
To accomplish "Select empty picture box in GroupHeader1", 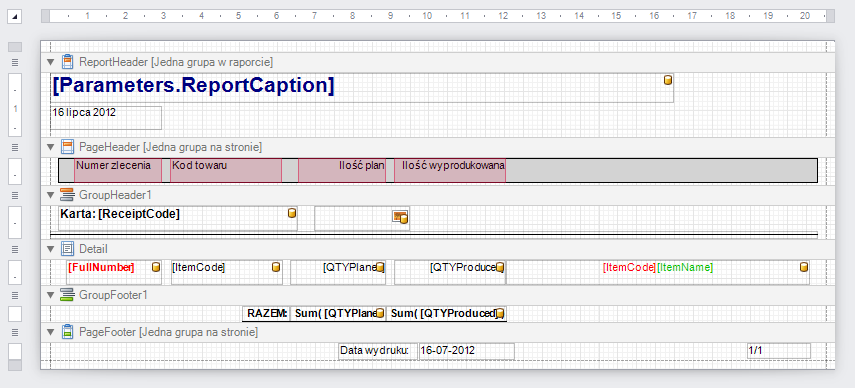I will click(362, 219).
